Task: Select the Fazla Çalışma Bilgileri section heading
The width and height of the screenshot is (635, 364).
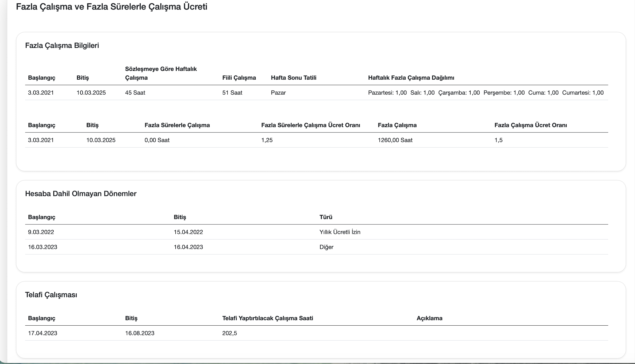Action: pyautogui.click(x=62, y=45)
